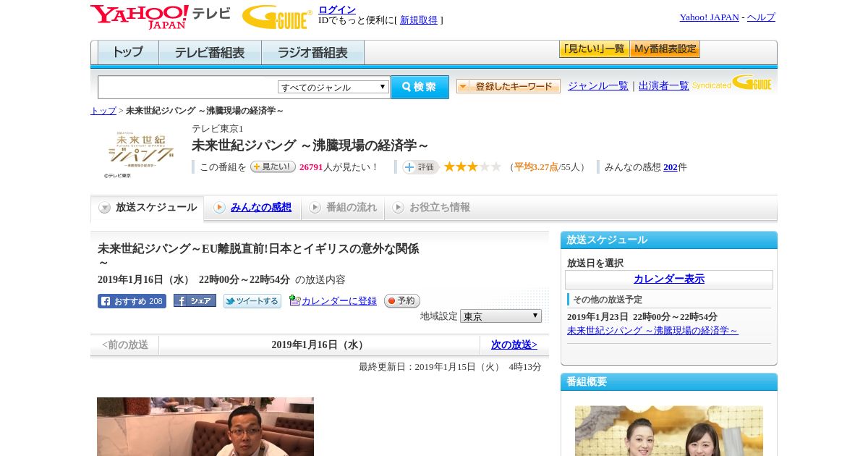Viewport: 868px width, 456px height.
Task: Click the 未来世紀ジパング program logo thumbnail
Action: 141,151
